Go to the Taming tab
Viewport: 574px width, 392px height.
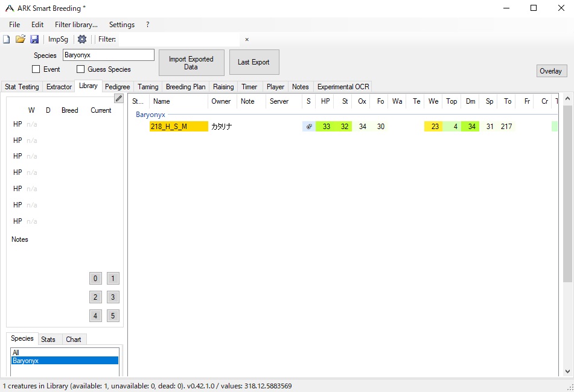[148, 87]
